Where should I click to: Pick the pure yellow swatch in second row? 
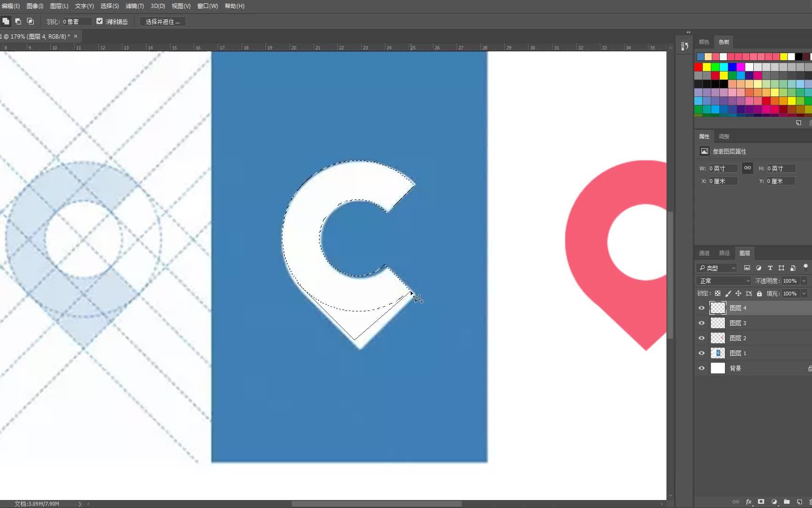[x=707, y=67]
